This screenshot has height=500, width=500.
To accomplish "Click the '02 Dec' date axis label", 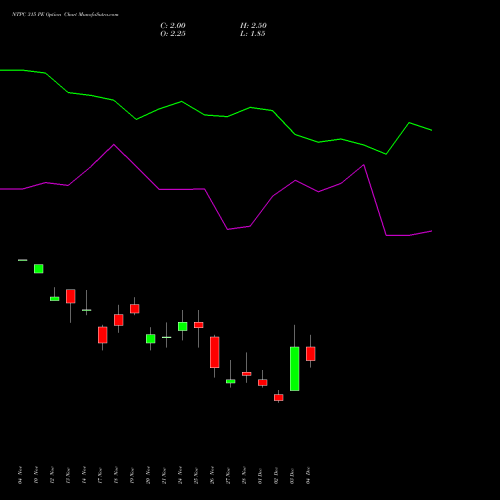I will (x=276, y=475).
